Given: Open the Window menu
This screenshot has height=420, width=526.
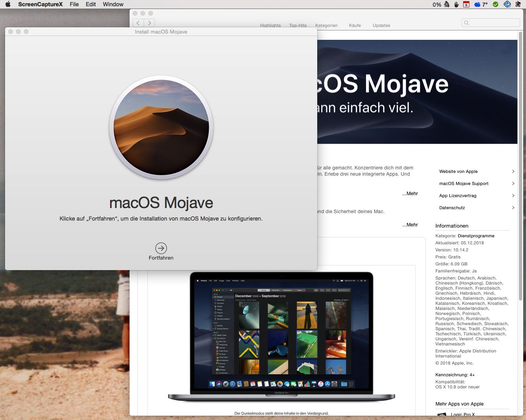Looking at the screenshot, I should pyautogui.click(x=113, y=4).
